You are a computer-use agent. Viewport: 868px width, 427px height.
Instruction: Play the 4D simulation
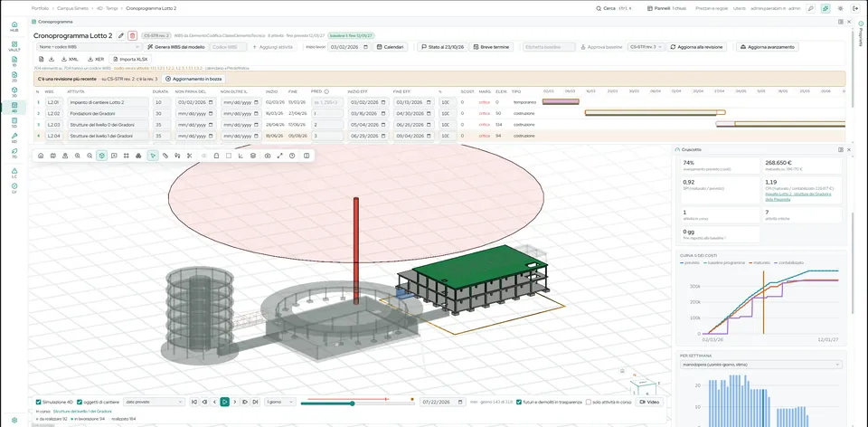click(225, 402)
